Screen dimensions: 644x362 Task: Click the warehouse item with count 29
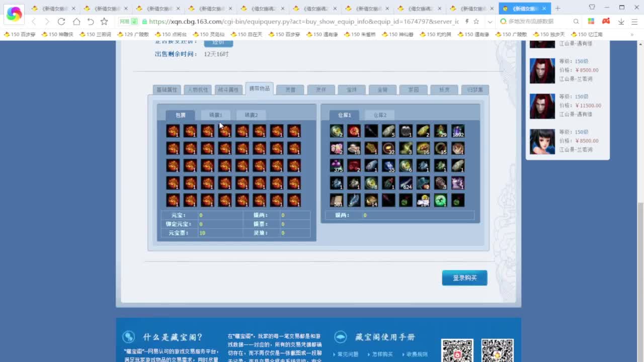(441, 131)
